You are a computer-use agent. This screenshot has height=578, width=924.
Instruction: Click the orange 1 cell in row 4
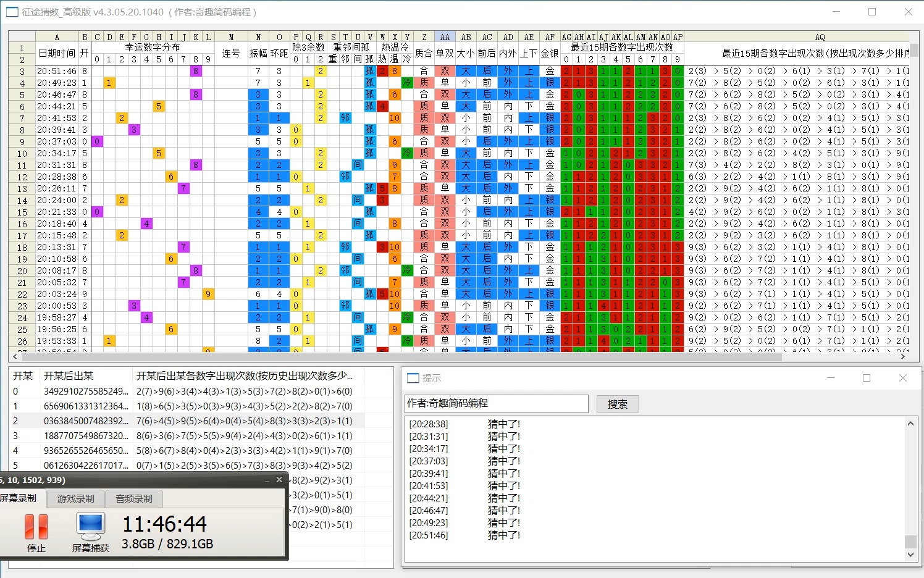pyautogui.click(x=109, y=83)
